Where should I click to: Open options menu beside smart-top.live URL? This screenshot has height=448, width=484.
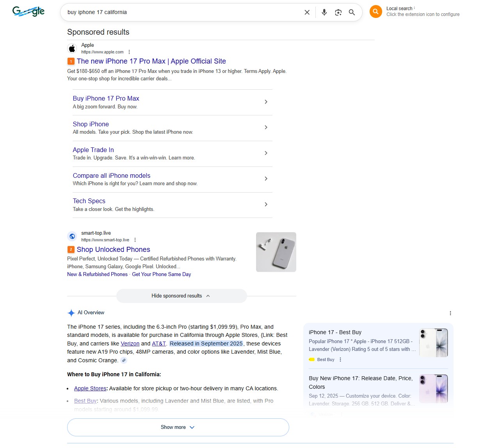pyautogui.click(x=135, y=240)
